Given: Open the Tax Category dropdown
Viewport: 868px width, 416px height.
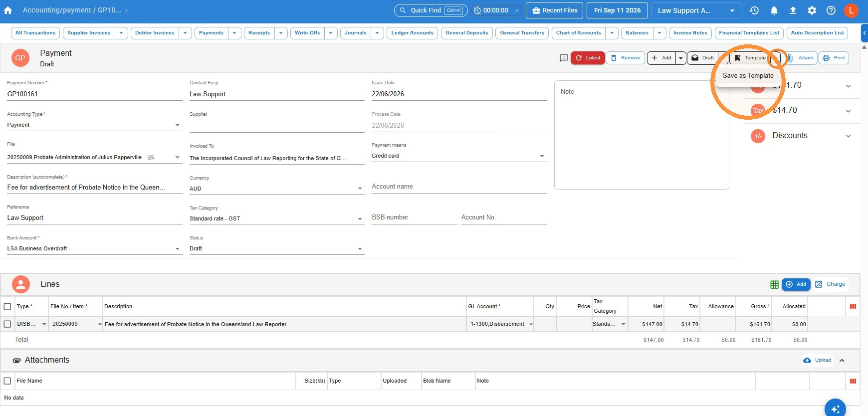Looking at the screenshot, I should point(360,219).
